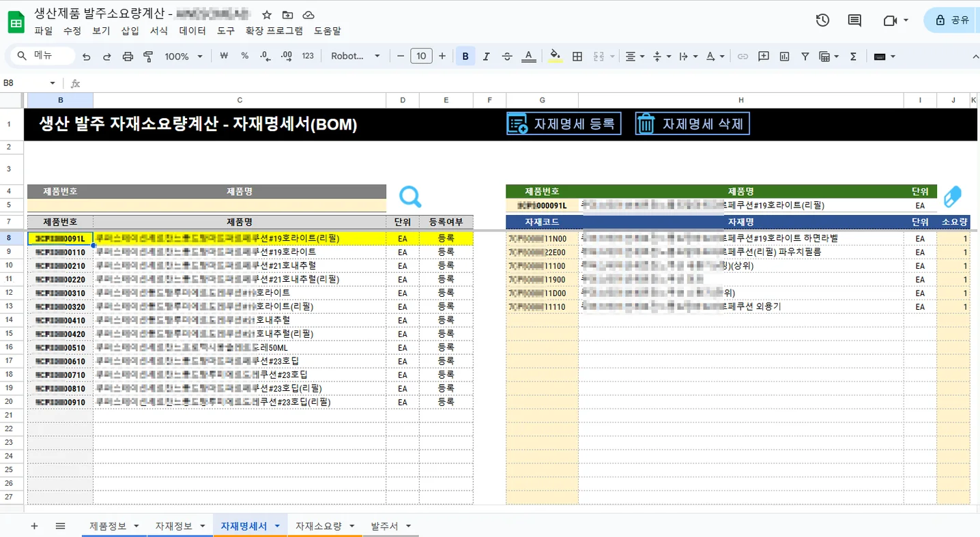Create a filter funnel icon

coord(805,57)
